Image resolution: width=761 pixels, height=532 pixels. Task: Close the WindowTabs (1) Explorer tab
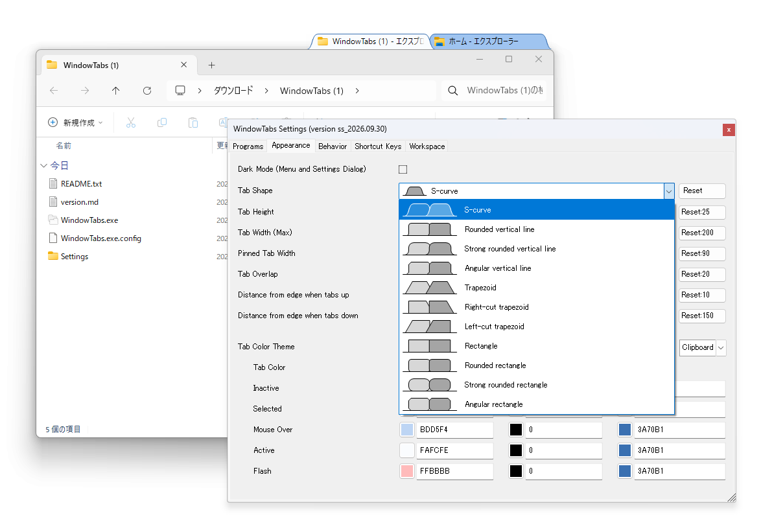click(x=184, y=65)
